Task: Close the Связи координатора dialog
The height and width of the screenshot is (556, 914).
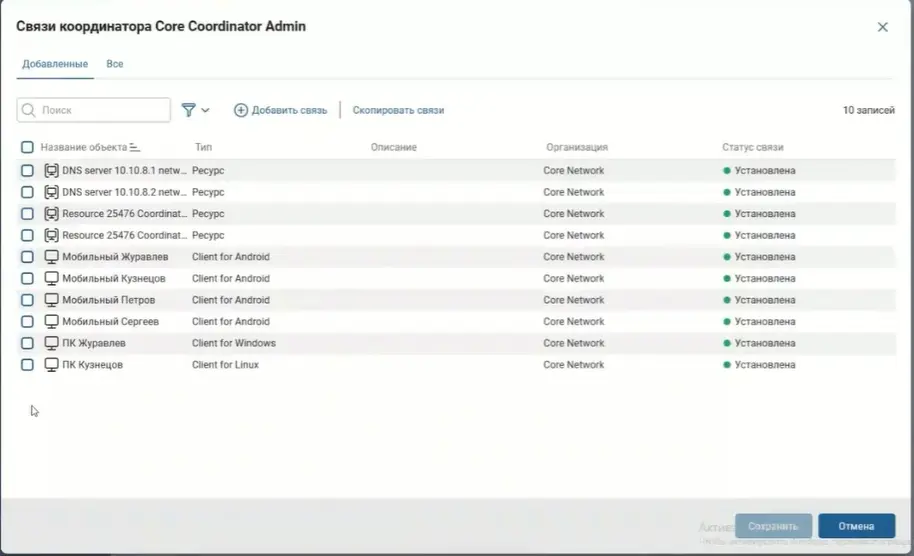Action: (x=882, y=27)
